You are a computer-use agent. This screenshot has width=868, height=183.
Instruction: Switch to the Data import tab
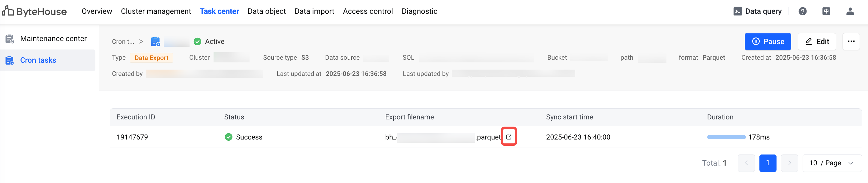click(x=314, y=11)
